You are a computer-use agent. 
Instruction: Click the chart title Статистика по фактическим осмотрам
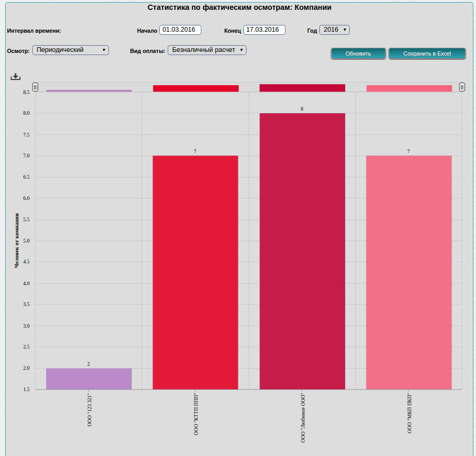pyautogui.click(x=239, y=8)
